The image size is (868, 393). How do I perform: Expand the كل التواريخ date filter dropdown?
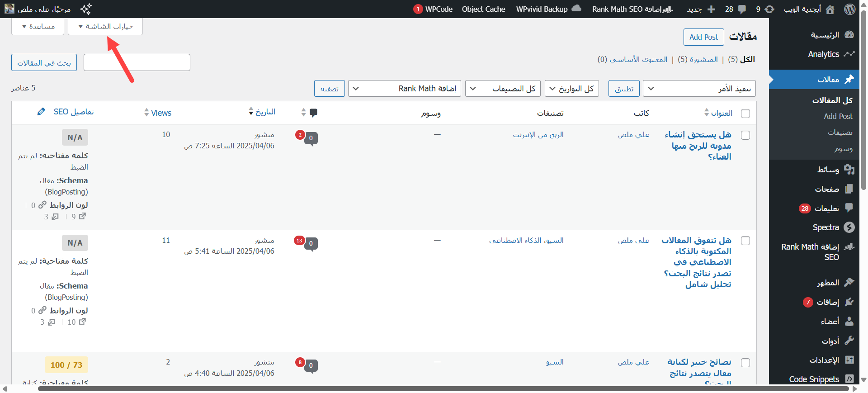click(x=571, y=89)
